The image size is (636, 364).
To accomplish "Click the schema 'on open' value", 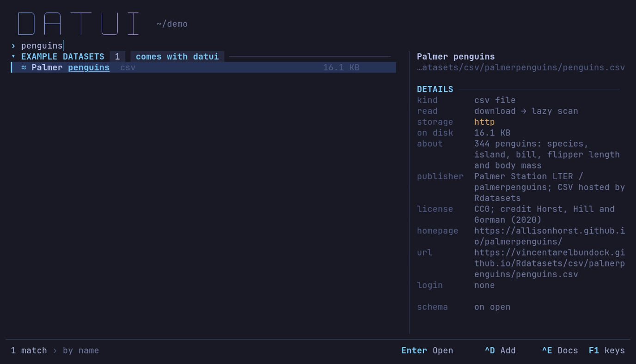I will [x=492, y=307].
